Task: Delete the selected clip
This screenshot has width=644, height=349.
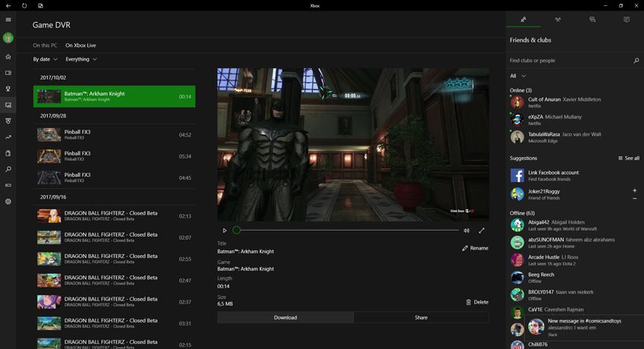Action: (477, 302)
